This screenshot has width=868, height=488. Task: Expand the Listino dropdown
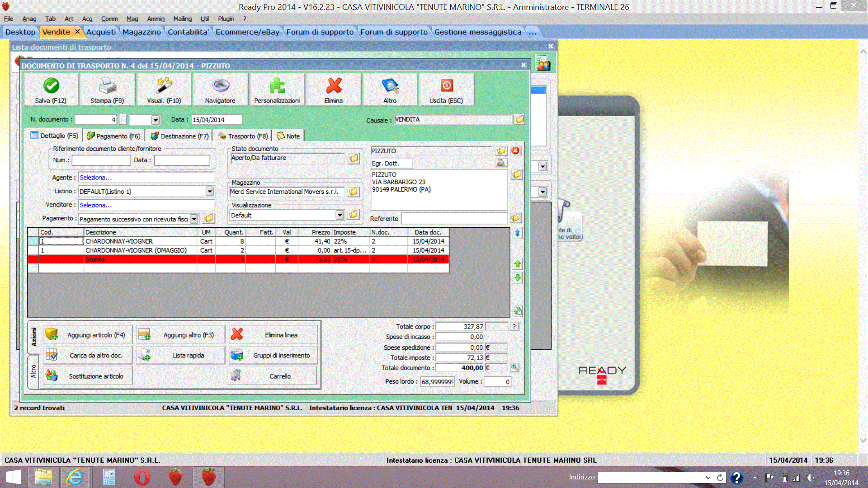210,192
